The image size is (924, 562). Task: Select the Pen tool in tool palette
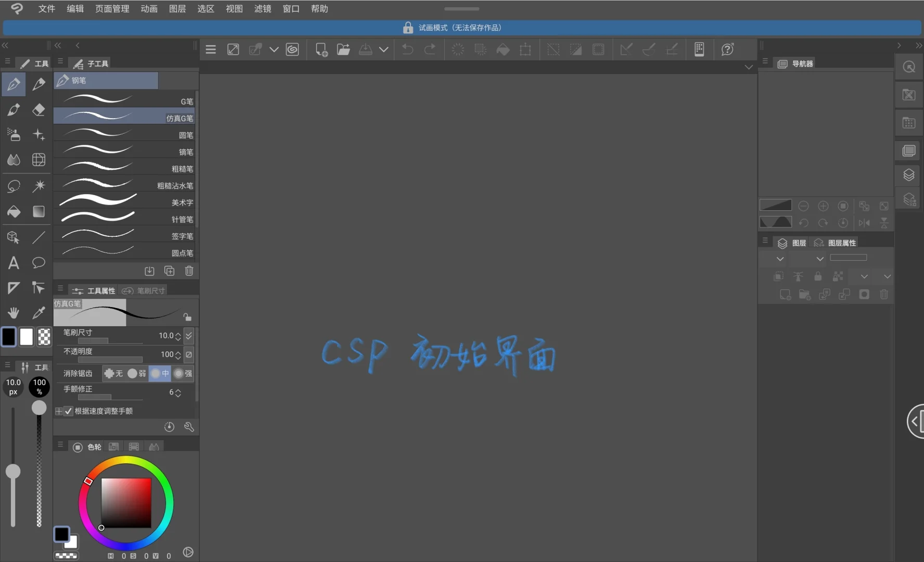click(x=14, y=84)
